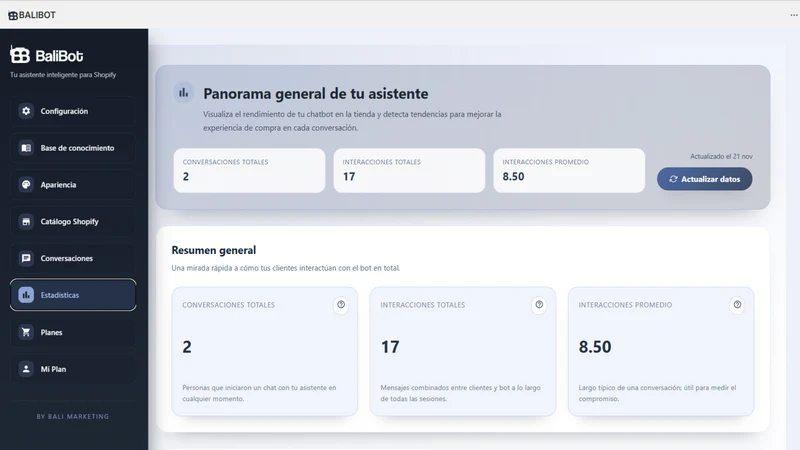
Task: Click the BALIBOT icon in title bar
Action: pos(13,15)
